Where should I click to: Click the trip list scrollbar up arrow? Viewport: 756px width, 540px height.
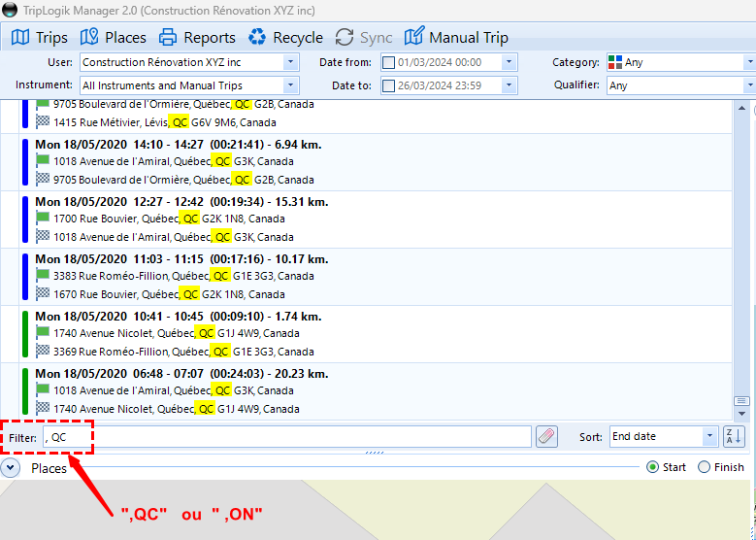(x=741, y=108)
